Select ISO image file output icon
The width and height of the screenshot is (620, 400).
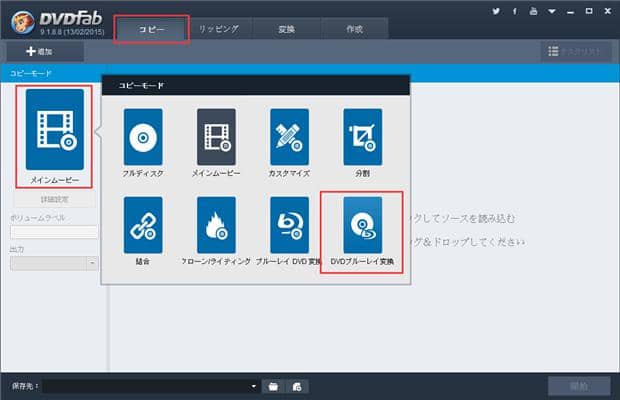297,386
